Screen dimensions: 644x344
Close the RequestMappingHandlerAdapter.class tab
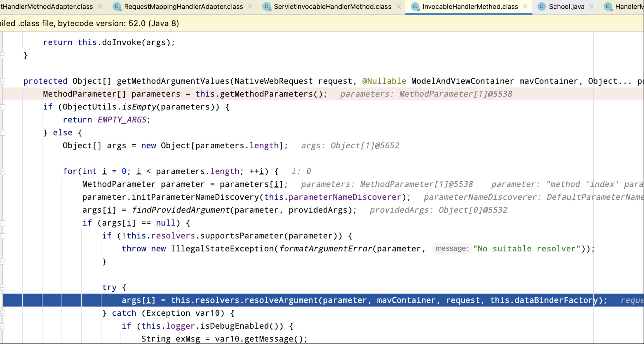250,7
